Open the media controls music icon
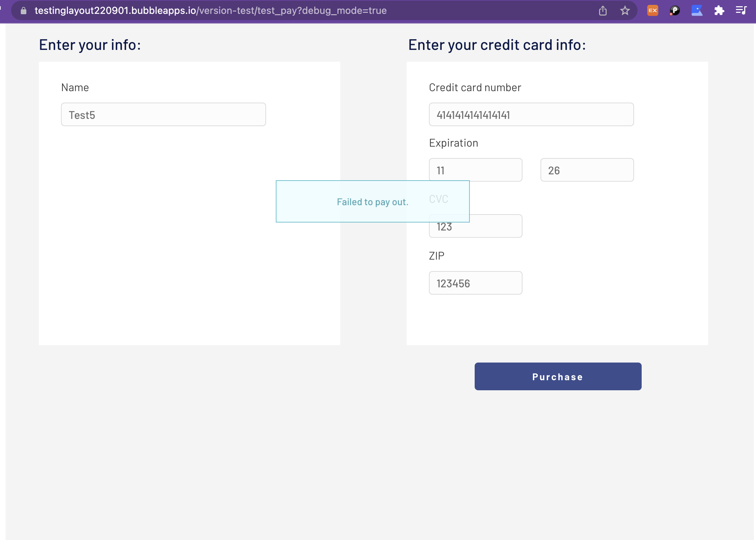Viewport: 756px width, 540px height. tap(741, 11)
